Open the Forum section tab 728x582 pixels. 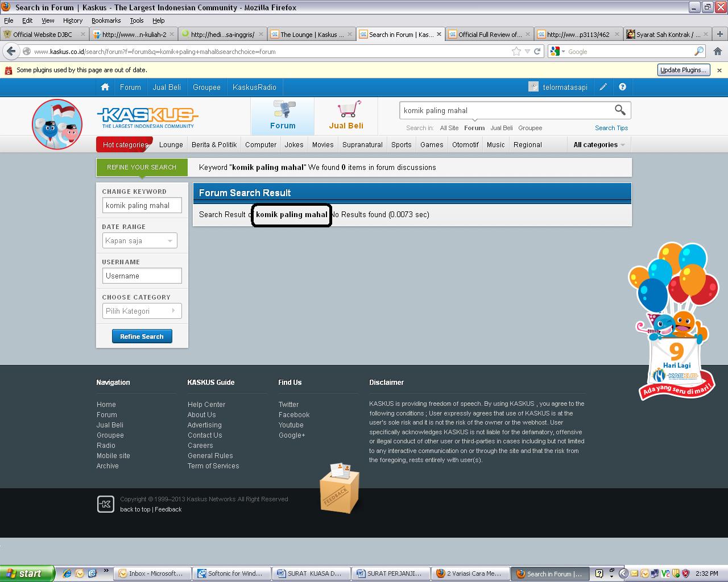pyautogui.click(x=283, y=116)
